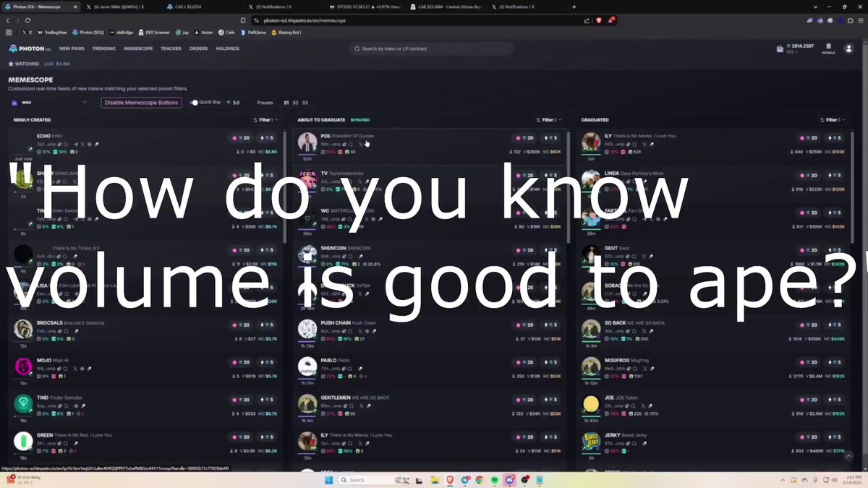Click the Quick Buy 5.0 amount field
This screenshot has height=488, width=868.
click(235, 103)
